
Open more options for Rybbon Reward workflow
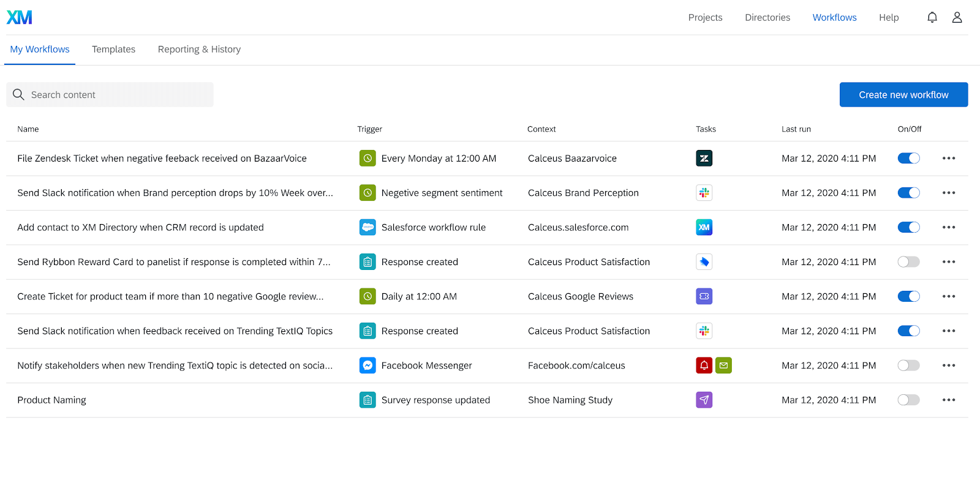[x=949, y=262]
